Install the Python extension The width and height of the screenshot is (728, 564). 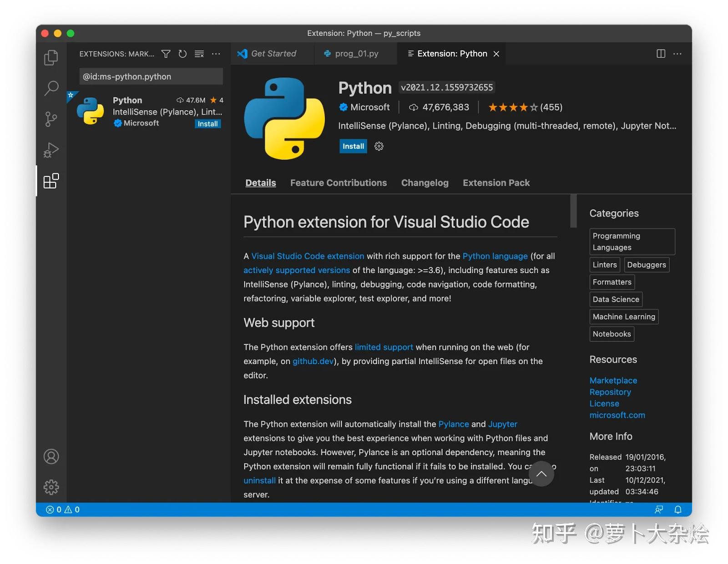pos(353,146)
